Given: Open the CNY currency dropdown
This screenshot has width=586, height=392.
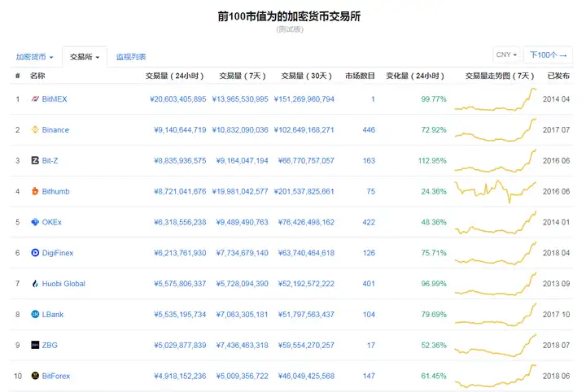Looking at the screenshot, I should [x=506, y=54].
